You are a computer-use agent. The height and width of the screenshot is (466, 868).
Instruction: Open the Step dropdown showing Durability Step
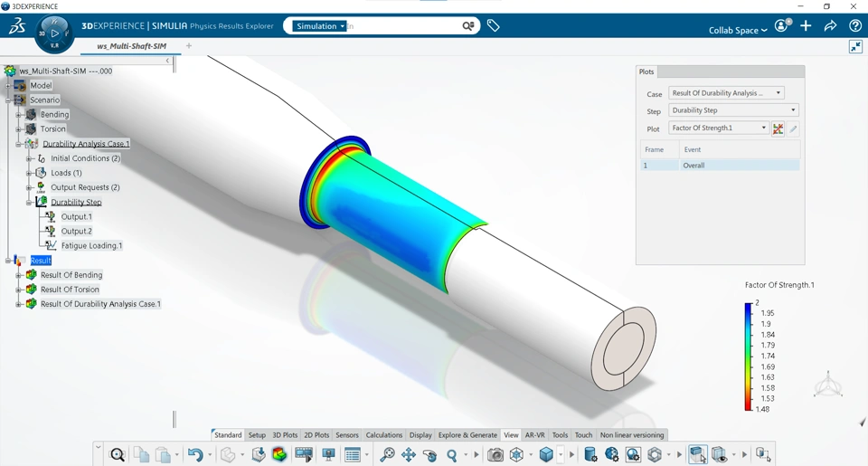point(733,110)
